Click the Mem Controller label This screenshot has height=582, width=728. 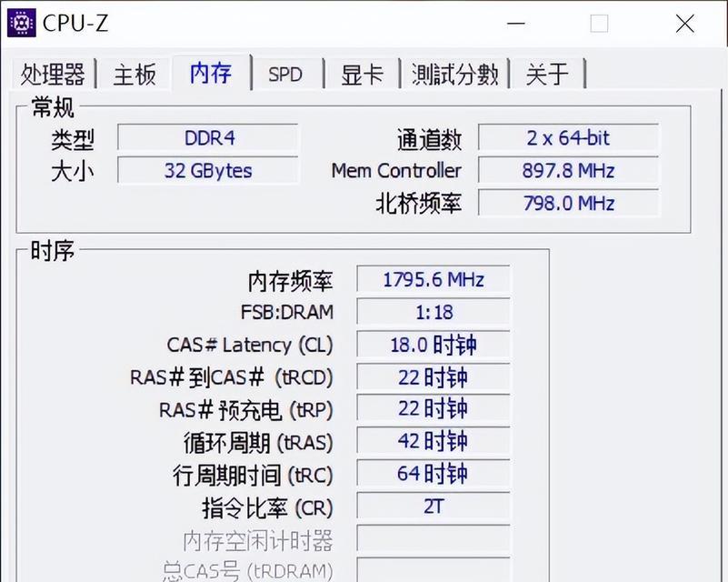coord(396,171)
